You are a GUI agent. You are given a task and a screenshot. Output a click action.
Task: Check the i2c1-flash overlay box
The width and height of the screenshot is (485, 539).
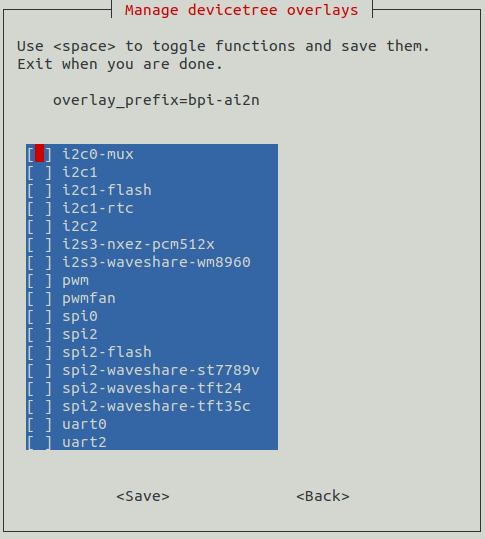coord(40,190)
